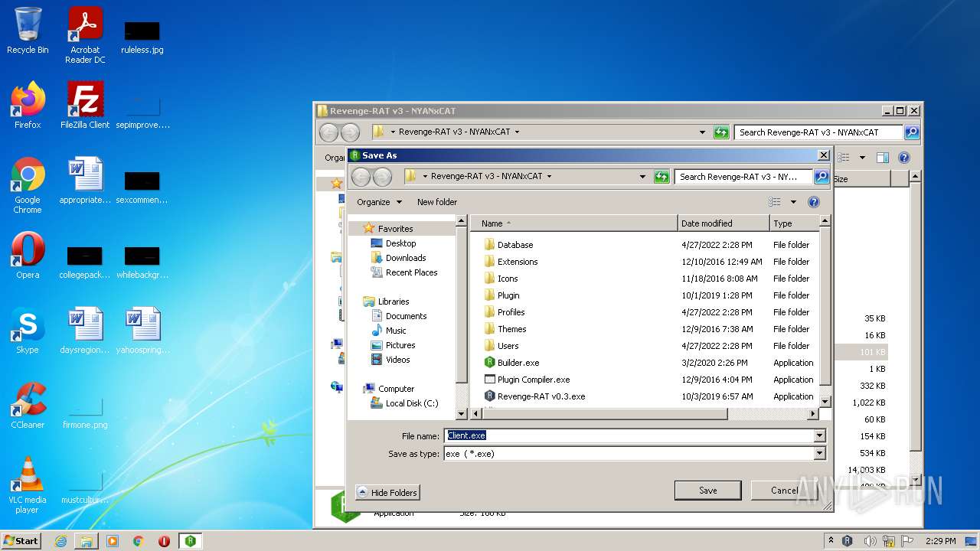This screenshot has width=980, height=551.
Task: Select the yahoospring Word document icon
Action: (x=142, y=331)
